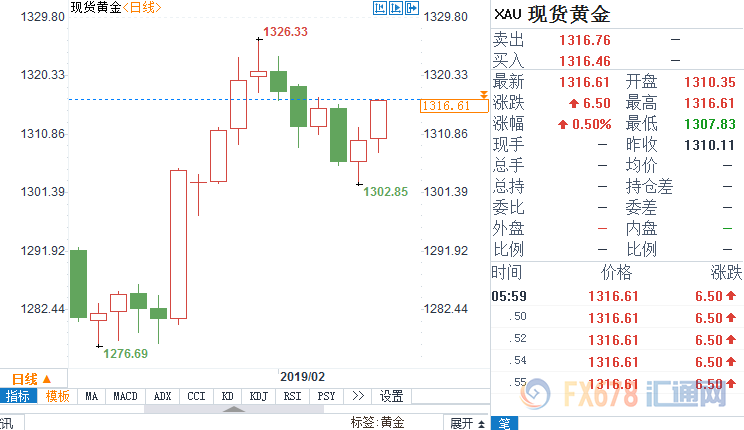Click the orange price marker arrow

pyautogui.click(x=484, y=95)
